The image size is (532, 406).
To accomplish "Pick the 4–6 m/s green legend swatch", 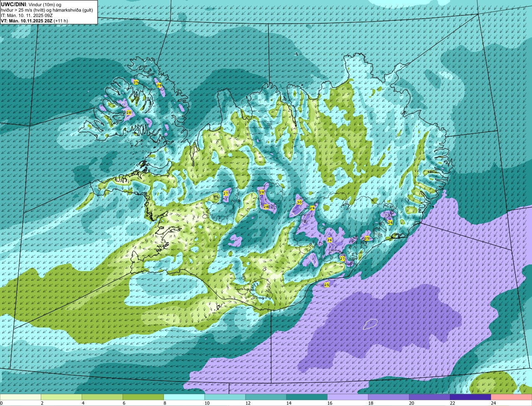I will tap(102, 397).
